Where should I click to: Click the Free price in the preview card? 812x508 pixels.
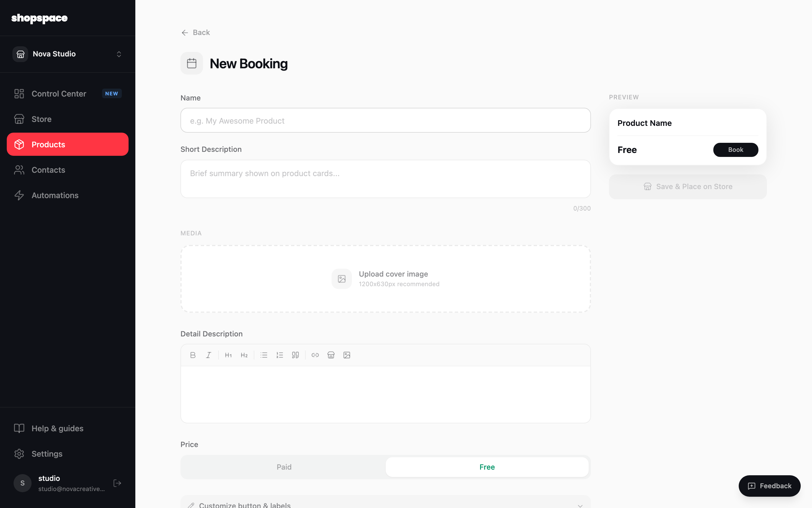click(627, 150)
